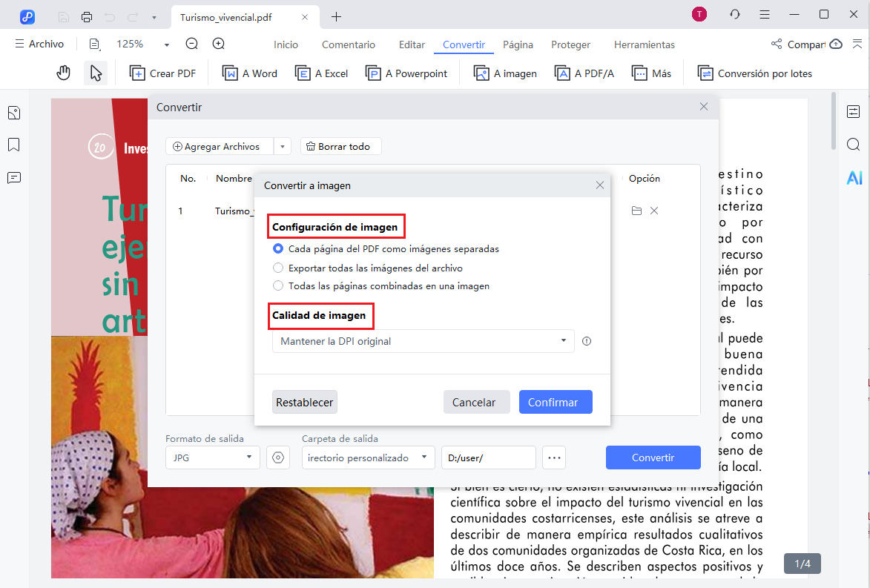
Task: Open the Herramientas tab
Action: pos(644,44)
